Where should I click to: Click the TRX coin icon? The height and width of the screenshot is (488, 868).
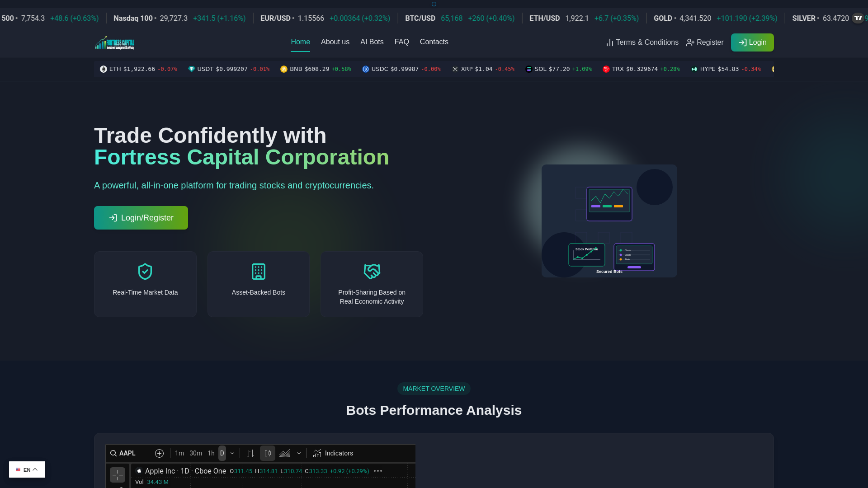[x=606, y=69]
